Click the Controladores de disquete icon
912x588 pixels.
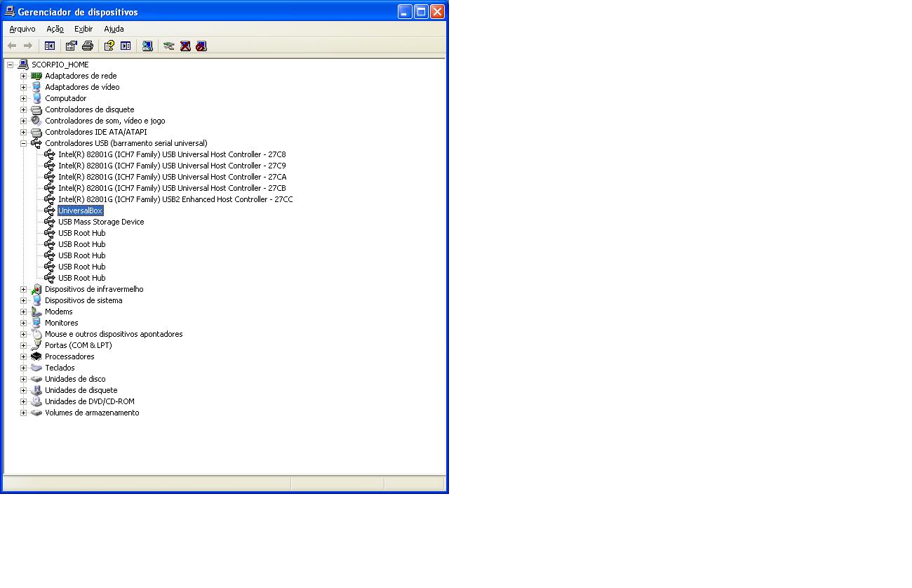(36, 109)
